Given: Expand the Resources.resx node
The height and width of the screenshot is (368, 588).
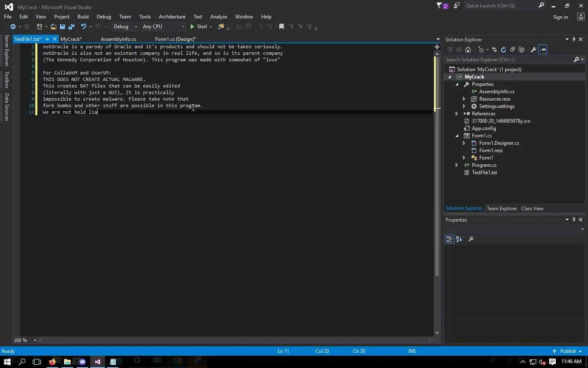Looking at the screenshot, I should [464, 99].
